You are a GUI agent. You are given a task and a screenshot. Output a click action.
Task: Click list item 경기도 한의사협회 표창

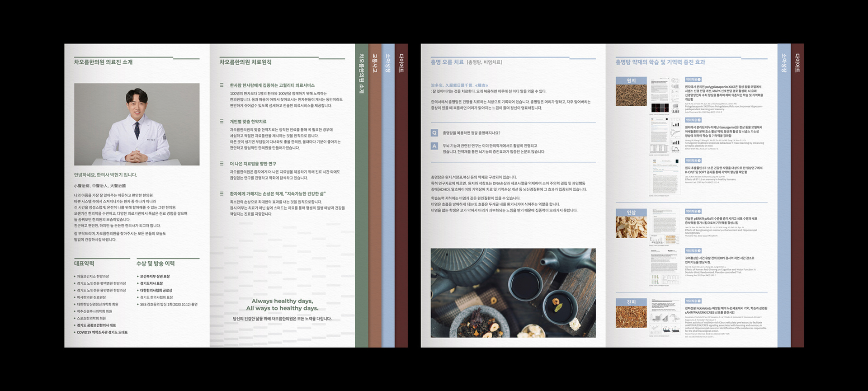[x=155, y=297]
